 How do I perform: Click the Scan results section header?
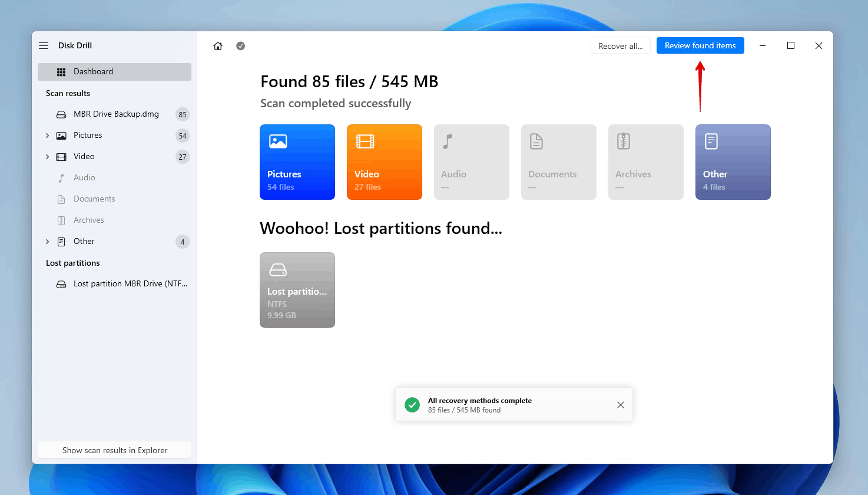point(68,93)
